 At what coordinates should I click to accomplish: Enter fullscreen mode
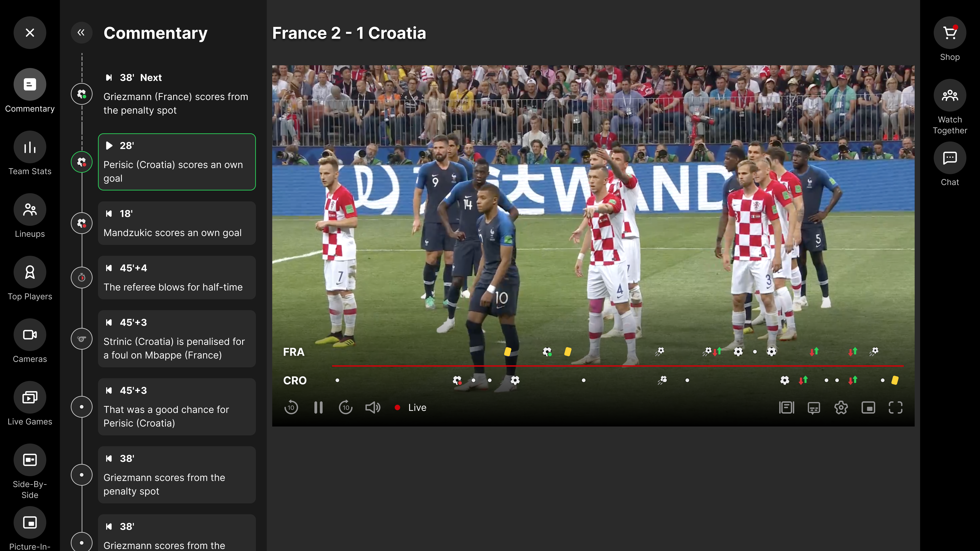[x=896, y=408]
